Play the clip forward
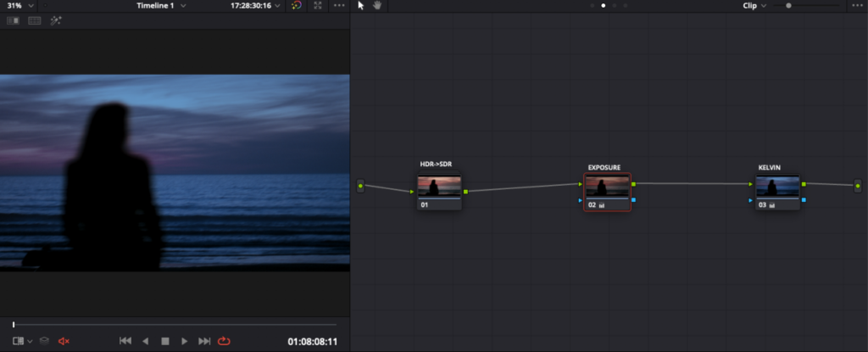868x352 pixels. pos(185,342)
